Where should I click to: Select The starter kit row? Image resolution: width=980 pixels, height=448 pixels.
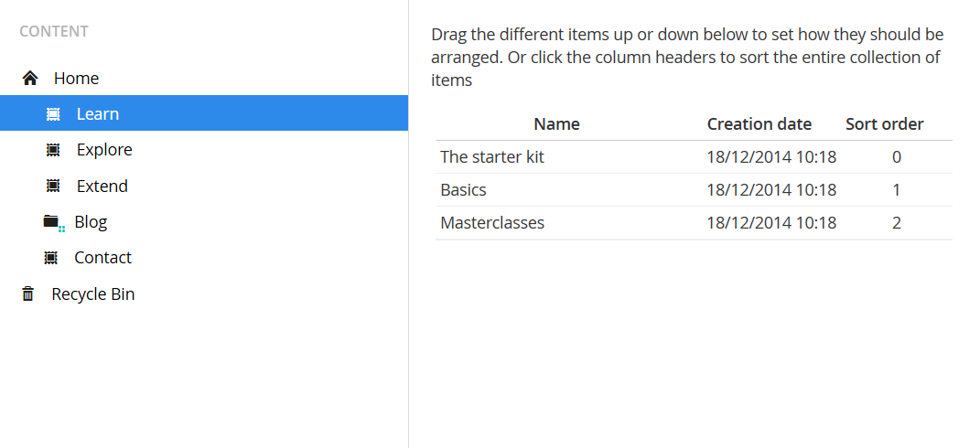492,157
